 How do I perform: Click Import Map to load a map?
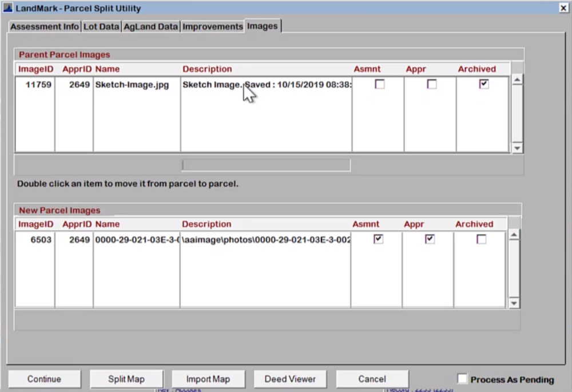coord(208,379)
